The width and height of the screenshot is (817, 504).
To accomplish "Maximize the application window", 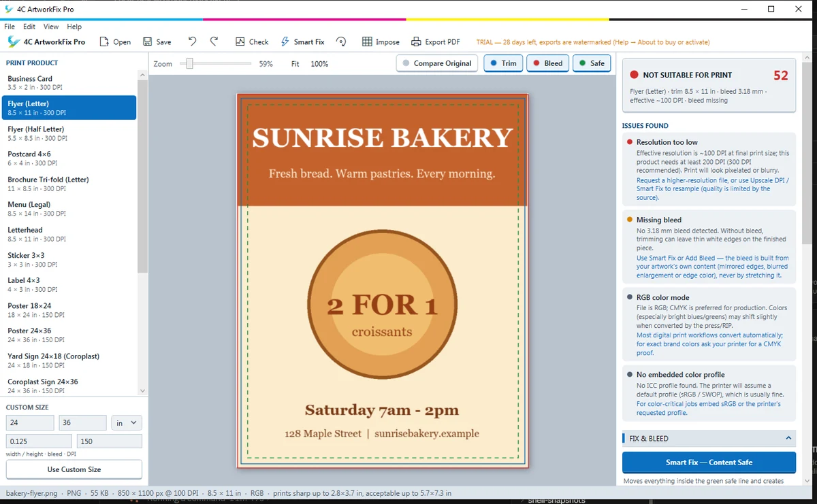I will (x=771, y=9).
